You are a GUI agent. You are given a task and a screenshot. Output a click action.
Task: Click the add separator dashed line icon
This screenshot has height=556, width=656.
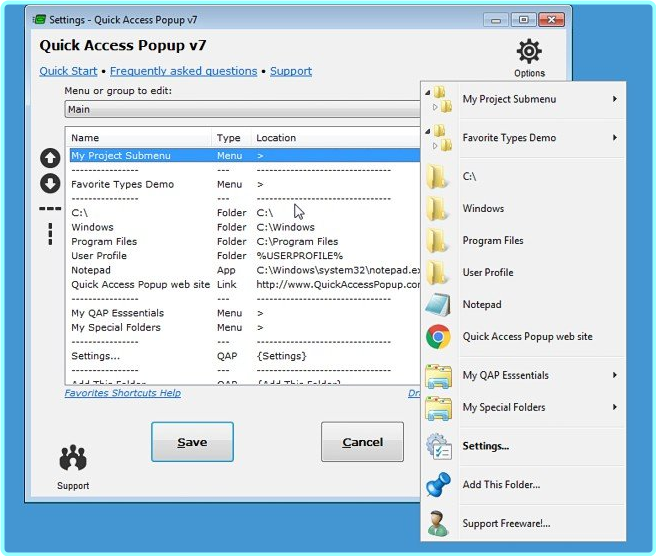50,209
